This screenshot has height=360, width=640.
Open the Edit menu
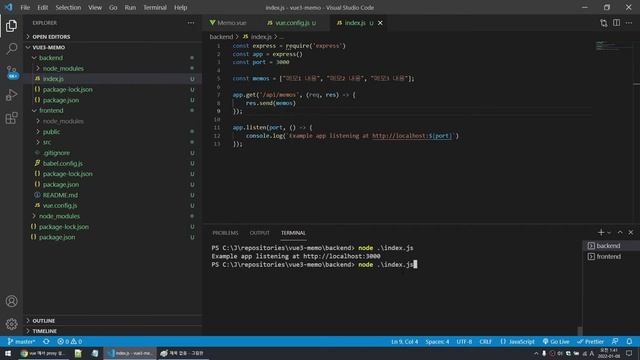(42, 7)
